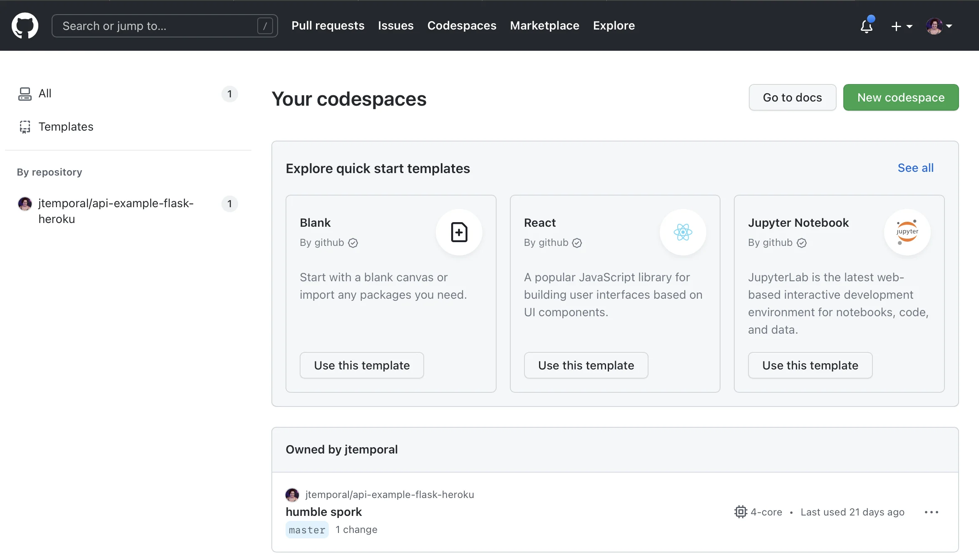
Task: Open humble spork three-dot options menu
Action: point(931,512)
